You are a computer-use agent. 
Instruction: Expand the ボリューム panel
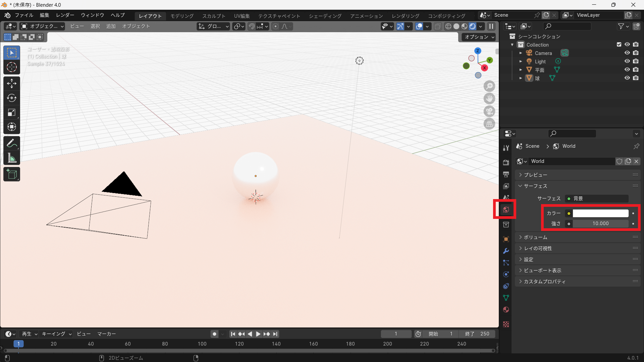[535, 237]
